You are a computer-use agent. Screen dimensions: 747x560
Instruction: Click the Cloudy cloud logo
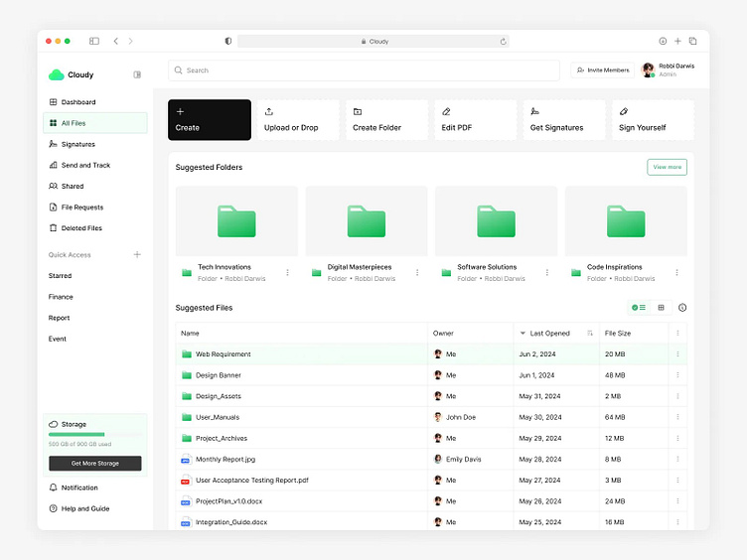tap(56, 74)
